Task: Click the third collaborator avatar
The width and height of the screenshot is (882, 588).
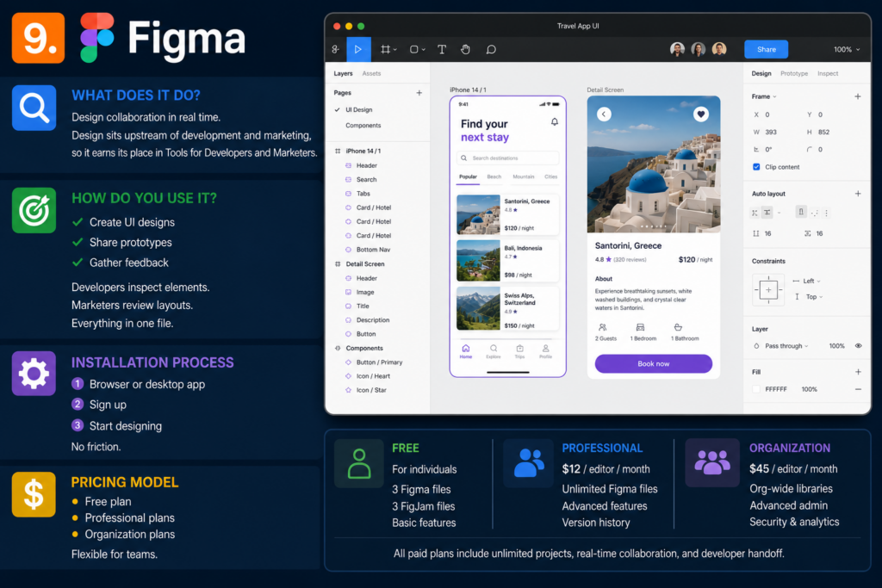Action: click(719, 49)
